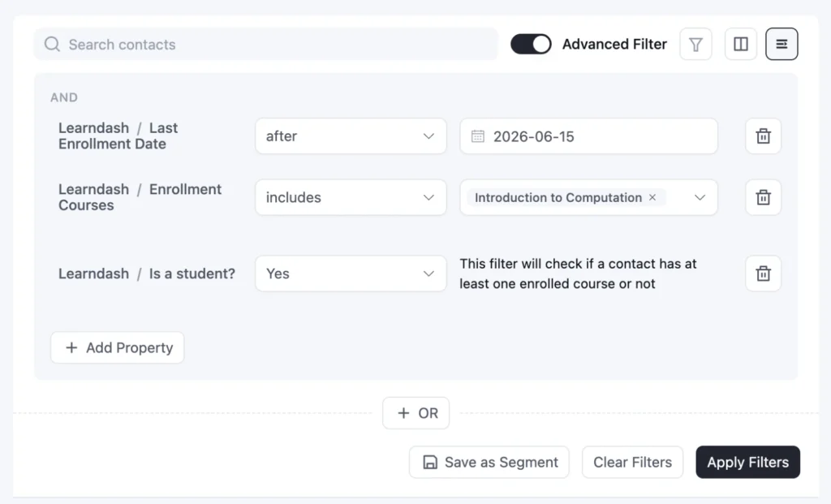The width and height of the screenshot is (831, 504).
Task: Delete the Is a student filter row
Action: 763,274
